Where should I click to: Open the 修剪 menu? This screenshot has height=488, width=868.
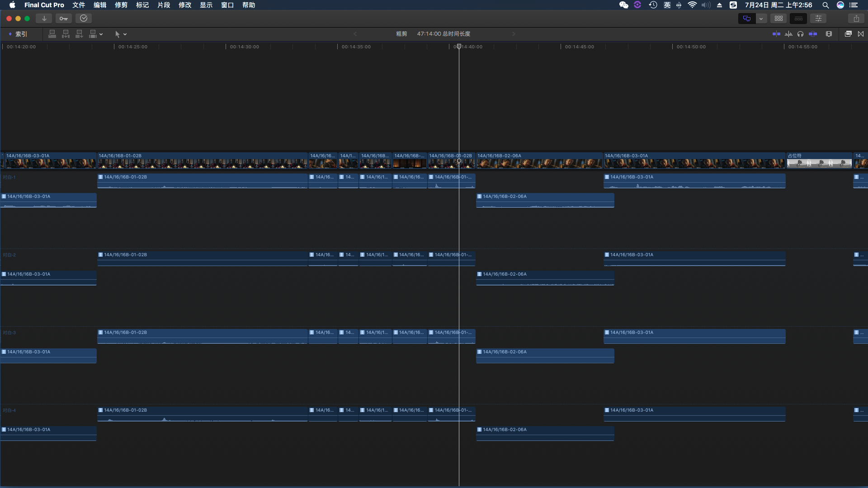click(x=121, y=5)
